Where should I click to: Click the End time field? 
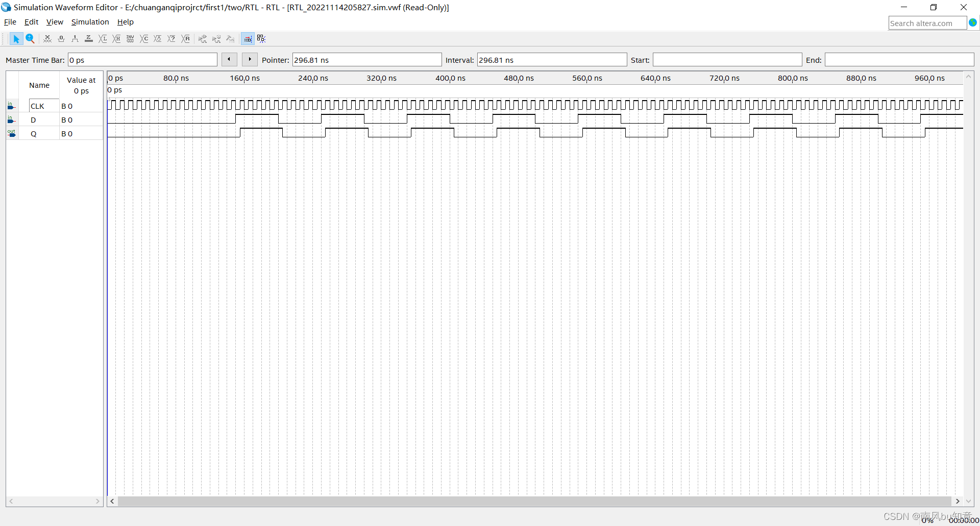pyautogui.click(x=899, y=60)
